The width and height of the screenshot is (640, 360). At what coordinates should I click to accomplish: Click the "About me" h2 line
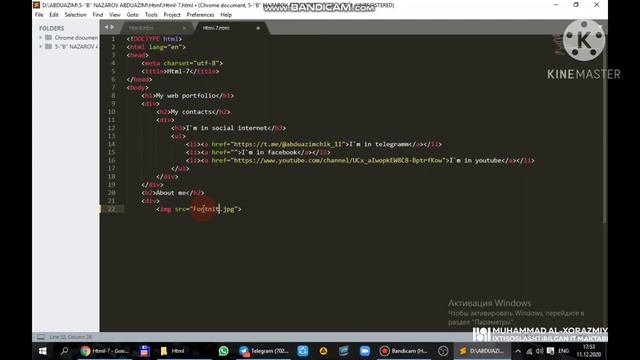tap(173, 193)
